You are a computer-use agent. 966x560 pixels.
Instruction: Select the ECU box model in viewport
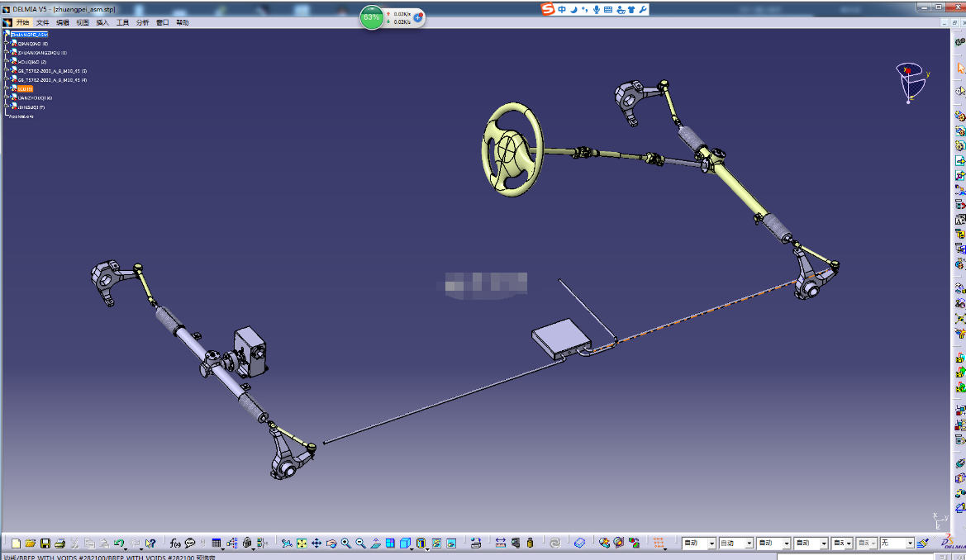[x=560, y=338]
